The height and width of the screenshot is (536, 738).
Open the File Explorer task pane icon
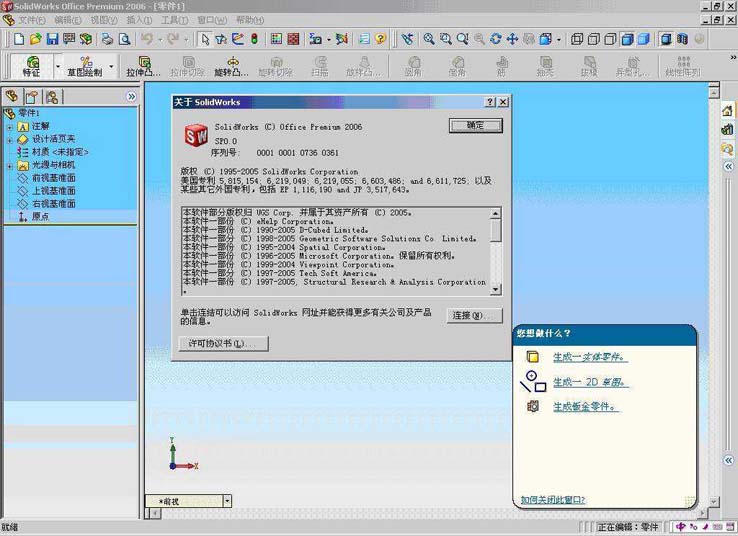click(728, 149)
